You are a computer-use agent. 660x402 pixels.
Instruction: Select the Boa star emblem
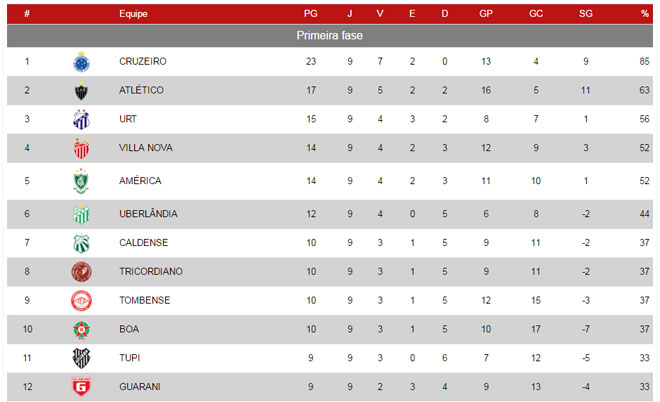tap(81, 330)
